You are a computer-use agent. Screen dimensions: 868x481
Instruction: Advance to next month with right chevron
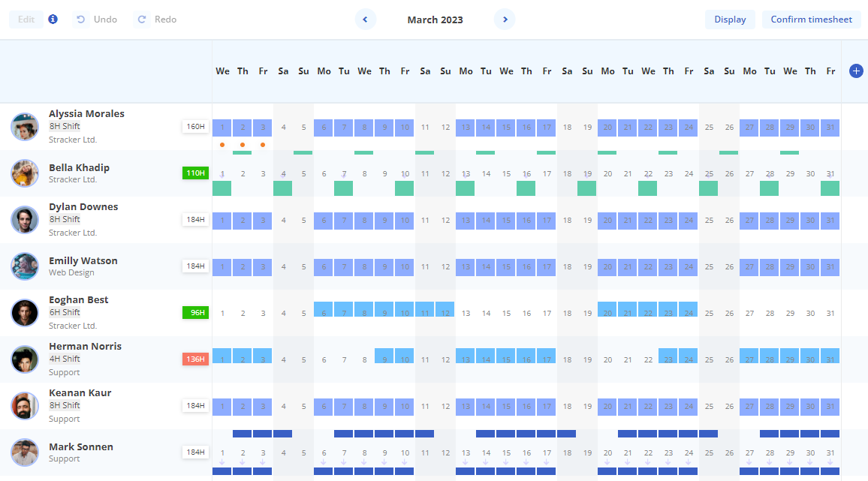coord(505,20)
